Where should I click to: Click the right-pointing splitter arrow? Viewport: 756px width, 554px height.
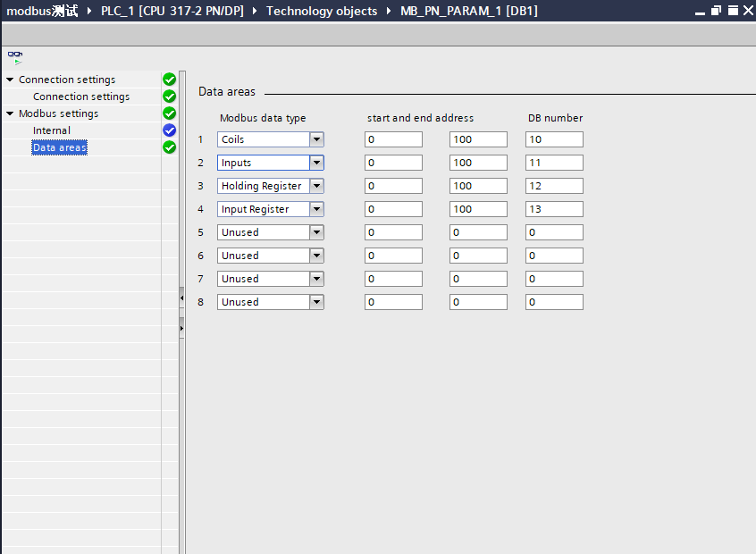coord(182,328)
